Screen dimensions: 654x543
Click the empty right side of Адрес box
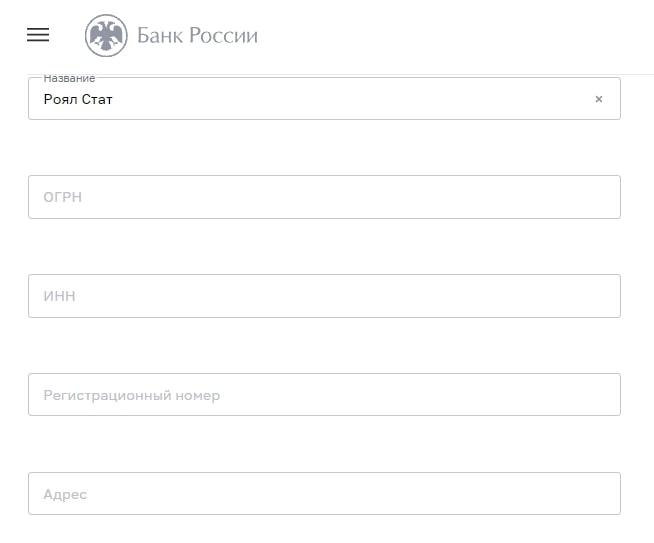pos(501,493)
